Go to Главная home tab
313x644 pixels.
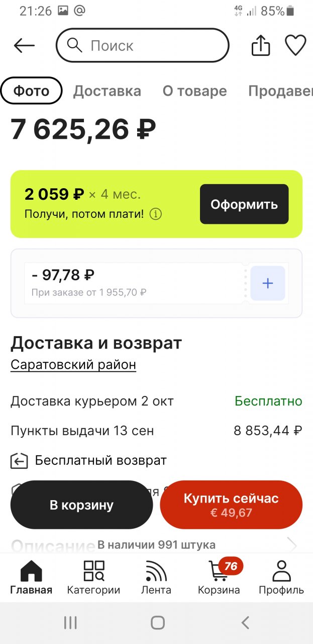[31, 578]
